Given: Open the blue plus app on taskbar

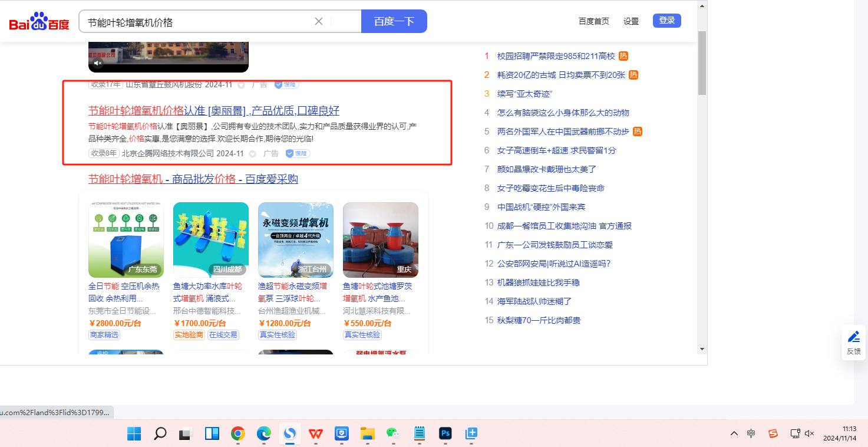Looking at the screenshot, I should point(471,434).
